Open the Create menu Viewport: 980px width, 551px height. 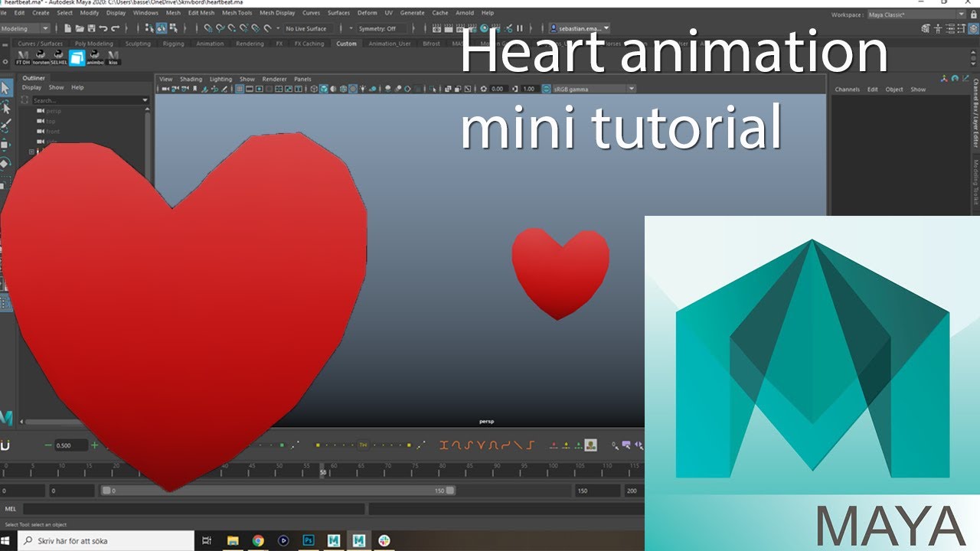[x=41, y=13]
